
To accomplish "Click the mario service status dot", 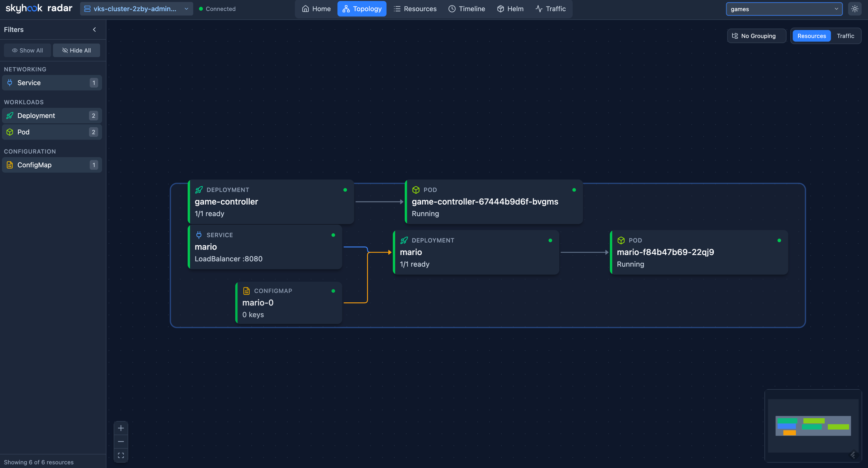I will (x=333, y=235).
